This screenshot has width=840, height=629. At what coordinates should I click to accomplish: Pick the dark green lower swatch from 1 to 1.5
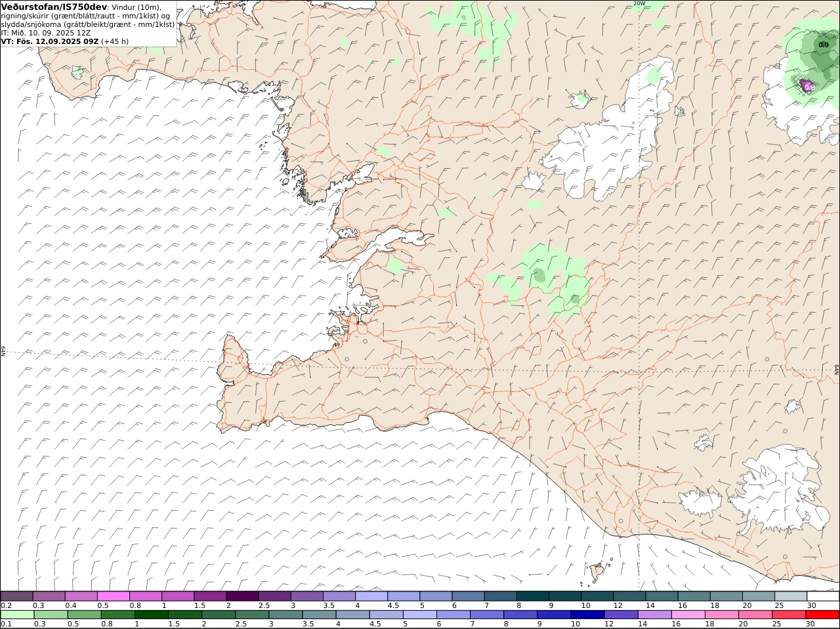[x=151, y=615]
